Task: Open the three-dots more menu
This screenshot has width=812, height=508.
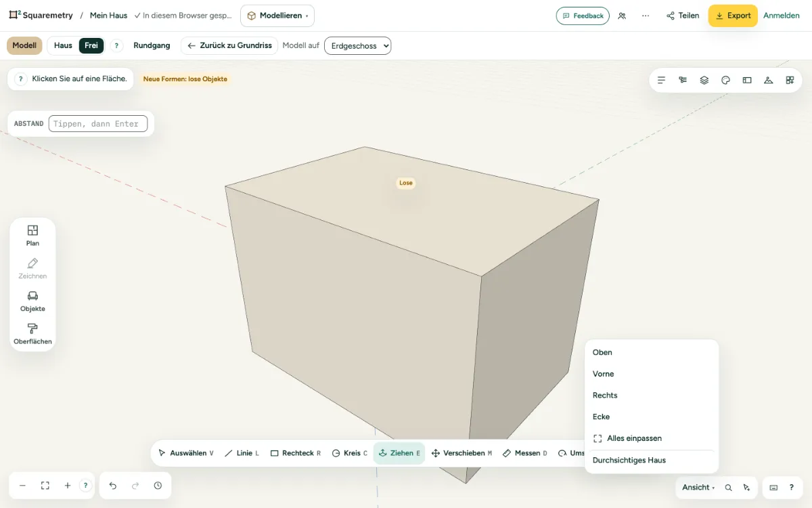Action: (x=646, y=16)
